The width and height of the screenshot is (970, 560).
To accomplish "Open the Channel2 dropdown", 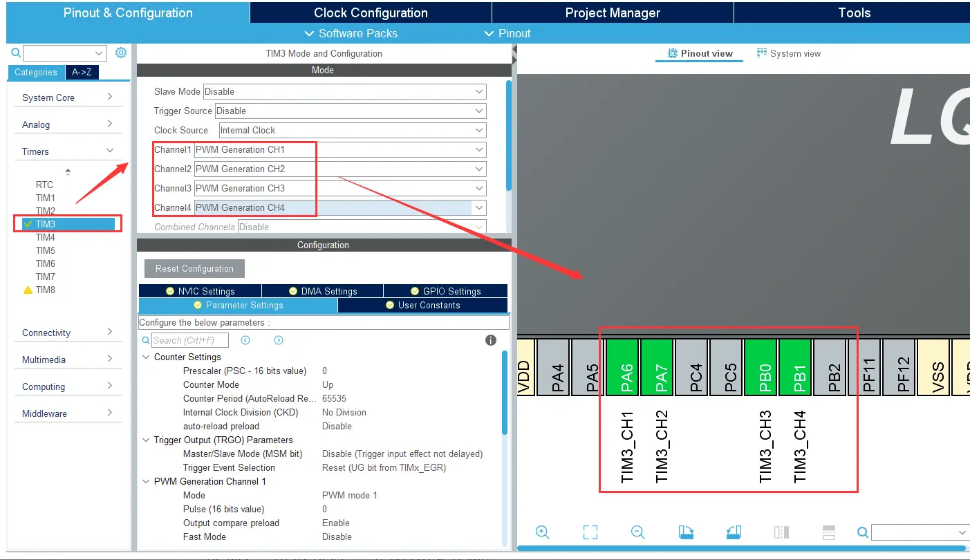I will [479, 169].
